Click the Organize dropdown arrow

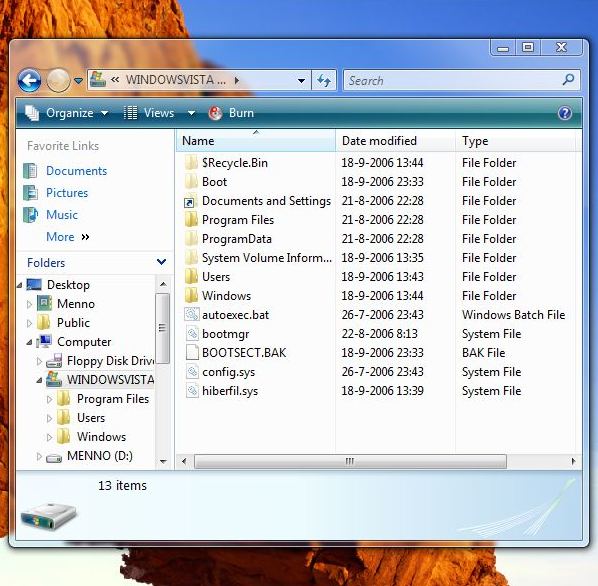(x=104, y=113)
